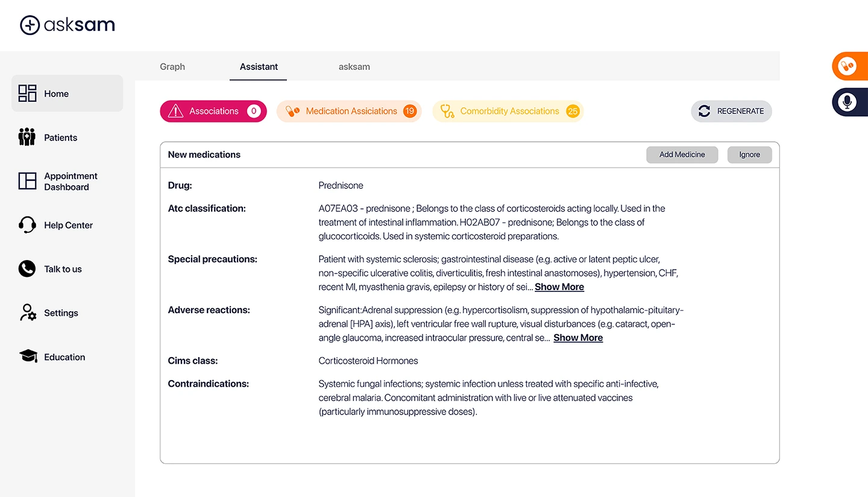Image resolution: width=868 pixels, height=497 pixels.
Task: Select the Assistant tab
Action: (x=259, y=67)
